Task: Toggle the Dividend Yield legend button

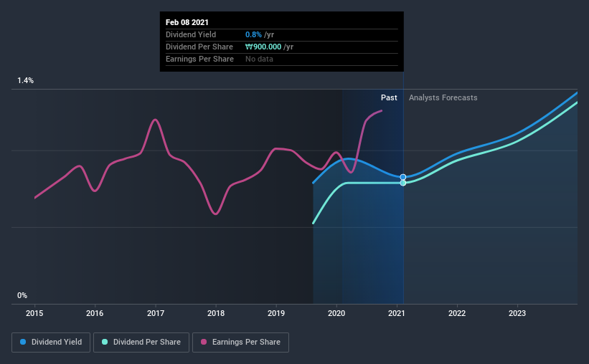Action: tap(51, 343)
